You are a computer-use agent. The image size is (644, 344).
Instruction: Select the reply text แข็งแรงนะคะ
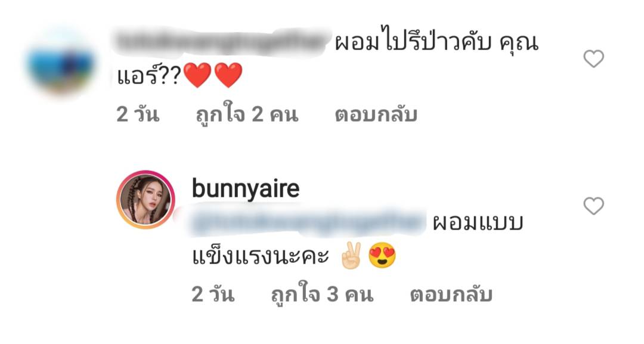(x=261, y=256)
